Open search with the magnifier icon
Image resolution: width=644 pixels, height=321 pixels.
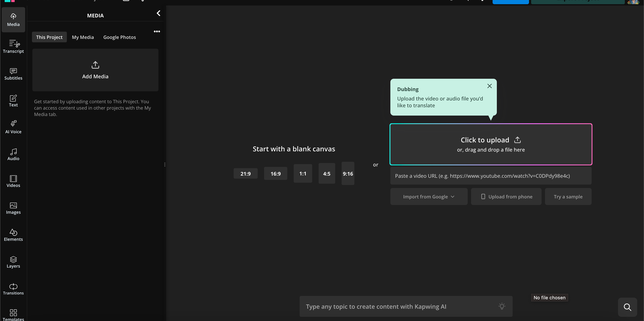627,307
